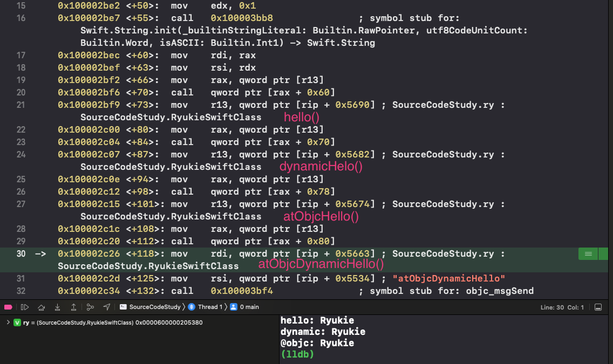Viewport: 613px width, 364px height.
Task: Click the Line: 30 Col: 1 indicator
Action: pyautogui.click(x=562, y=307)
